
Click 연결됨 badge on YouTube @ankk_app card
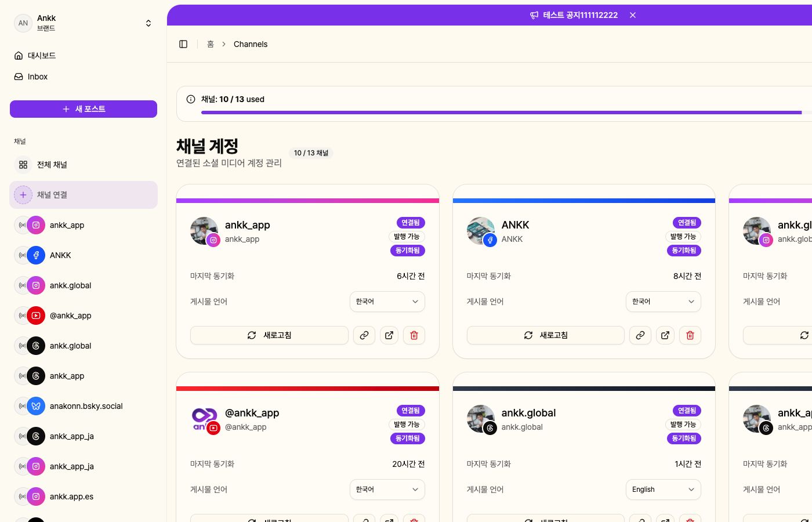pos(411,411)
